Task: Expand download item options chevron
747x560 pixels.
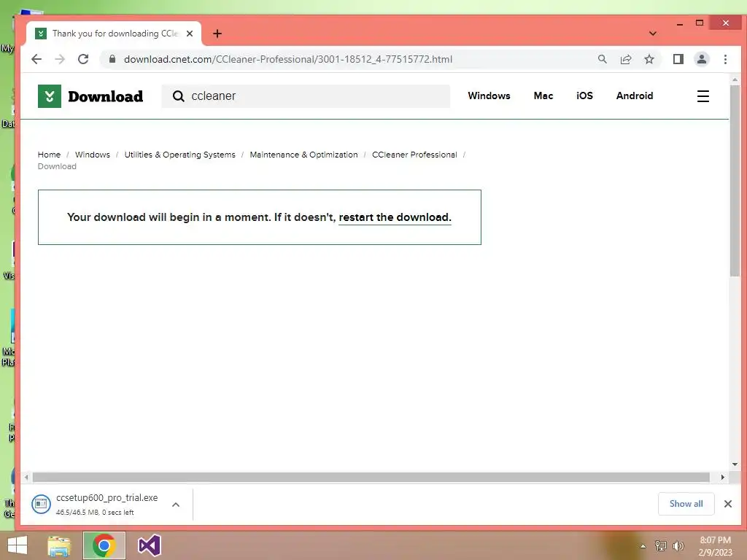Action: 176,505
